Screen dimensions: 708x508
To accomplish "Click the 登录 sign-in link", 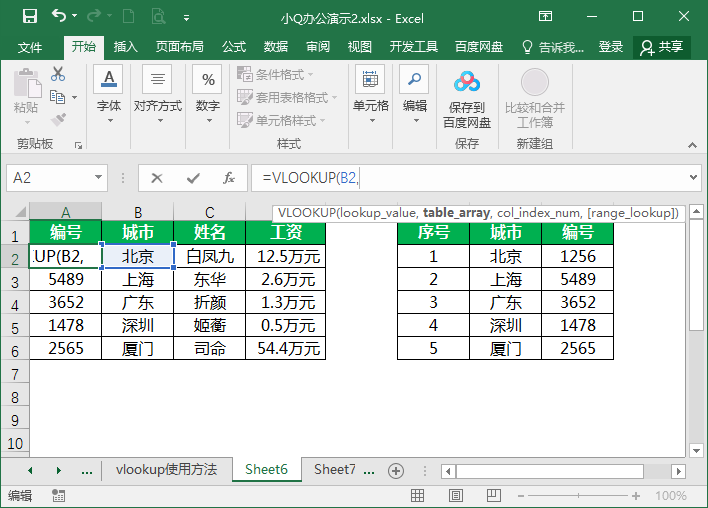I will (x=610, y=47).
